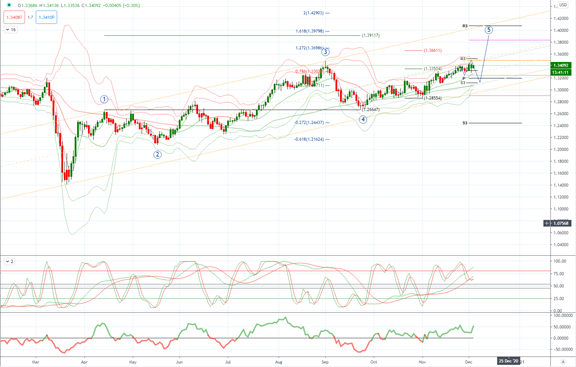Select the Elliott wave label 1
Image resolution: width=576 pixels, height=367 pixels.
click(x=104, y=99)
